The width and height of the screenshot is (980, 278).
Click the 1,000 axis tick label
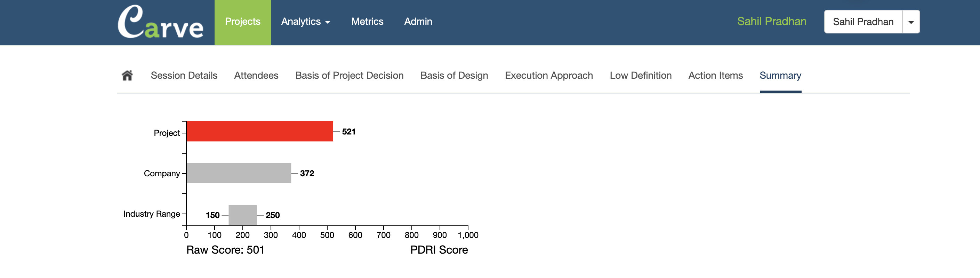468,235
